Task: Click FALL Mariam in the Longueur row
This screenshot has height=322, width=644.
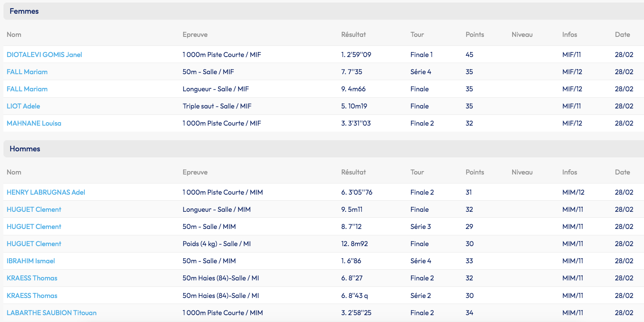Action: click(x=27, y=89)
